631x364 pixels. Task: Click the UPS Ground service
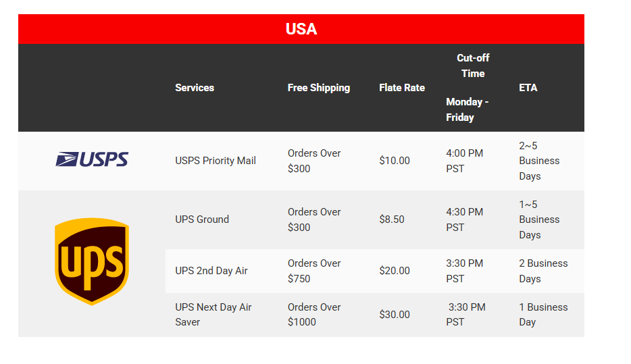202,219
